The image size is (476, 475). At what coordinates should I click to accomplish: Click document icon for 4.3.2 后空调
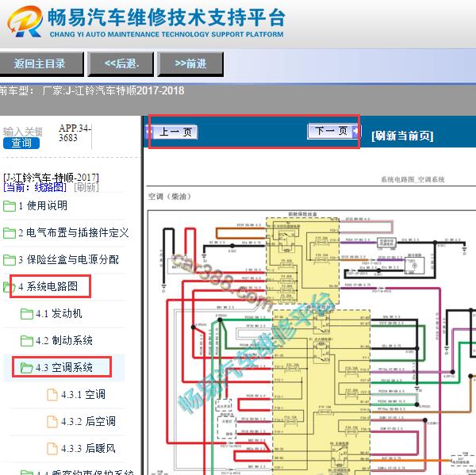[x=52, y=421]
